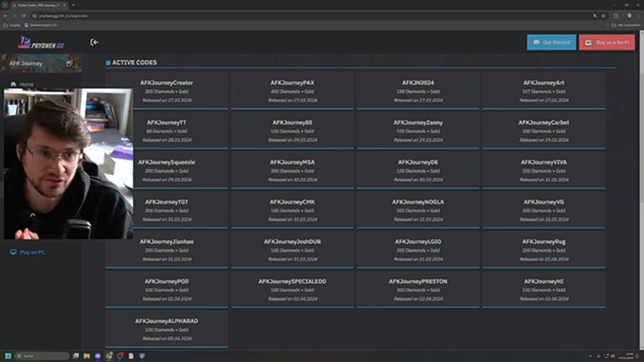Reload the page with the refresh icon

tap(23, 16)
